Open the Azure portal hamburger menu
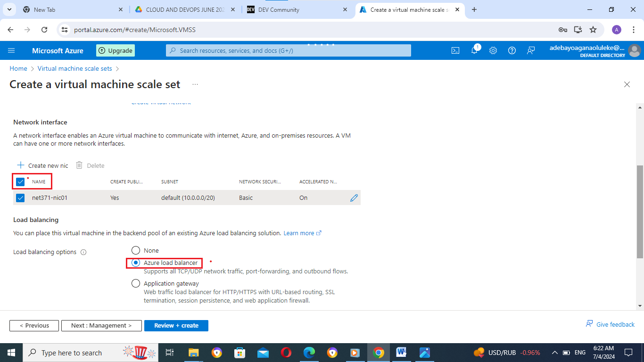This screenshot has height=362, width=644. tap(12, 50)
